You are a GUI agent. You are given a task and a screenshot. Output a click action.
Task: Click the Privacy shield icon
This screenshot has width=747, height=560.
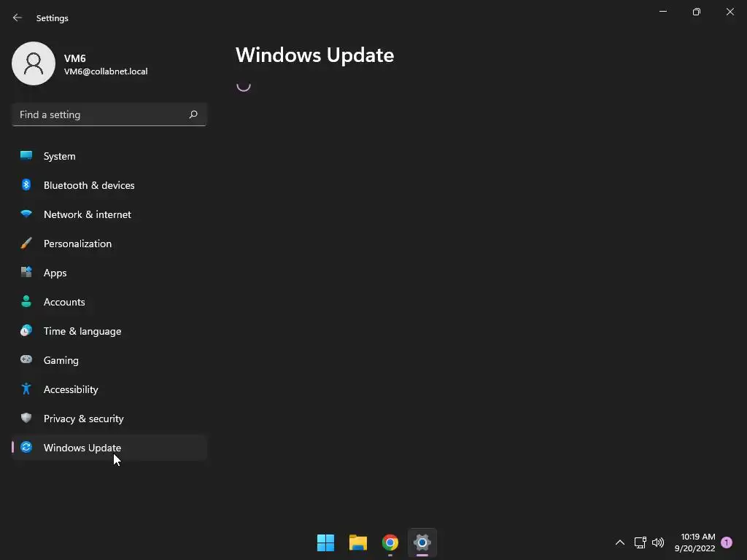(26, 418)
